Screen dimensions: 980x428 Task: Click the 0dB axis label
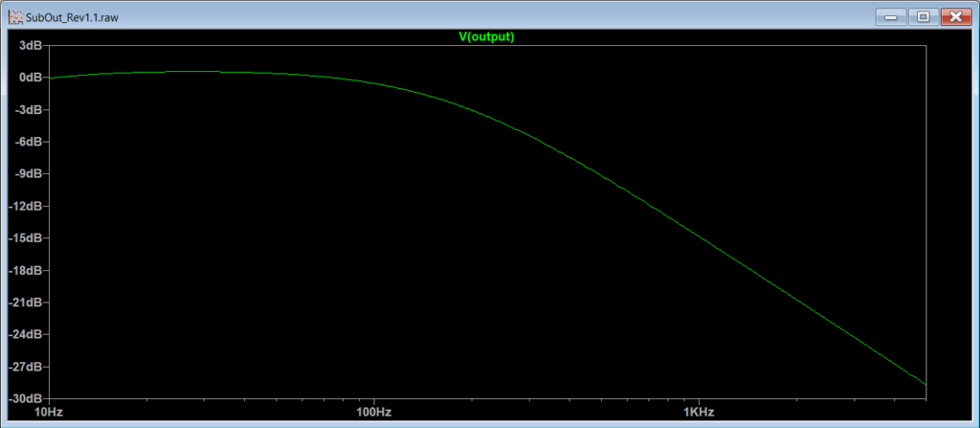point(32,78)
